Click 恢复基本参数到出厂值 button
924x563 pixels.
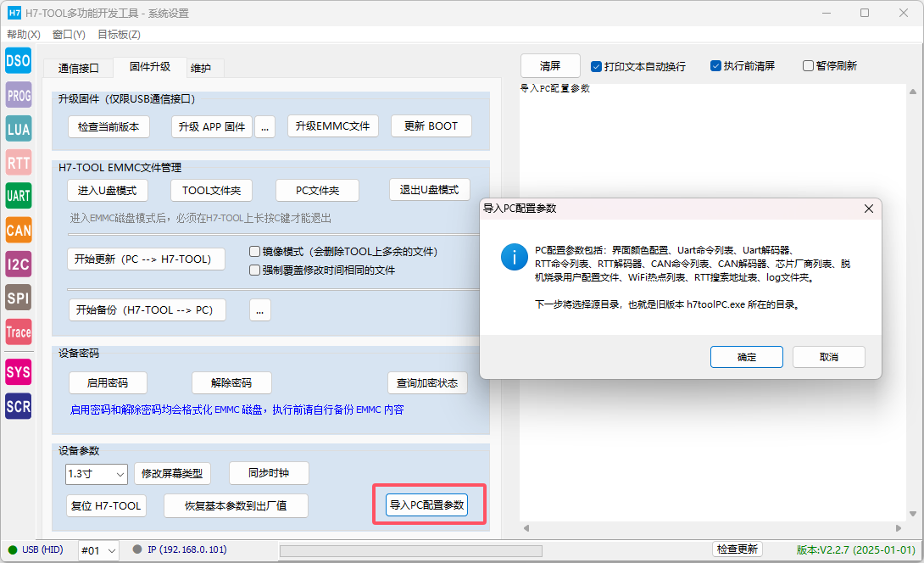tap(236, 506)
